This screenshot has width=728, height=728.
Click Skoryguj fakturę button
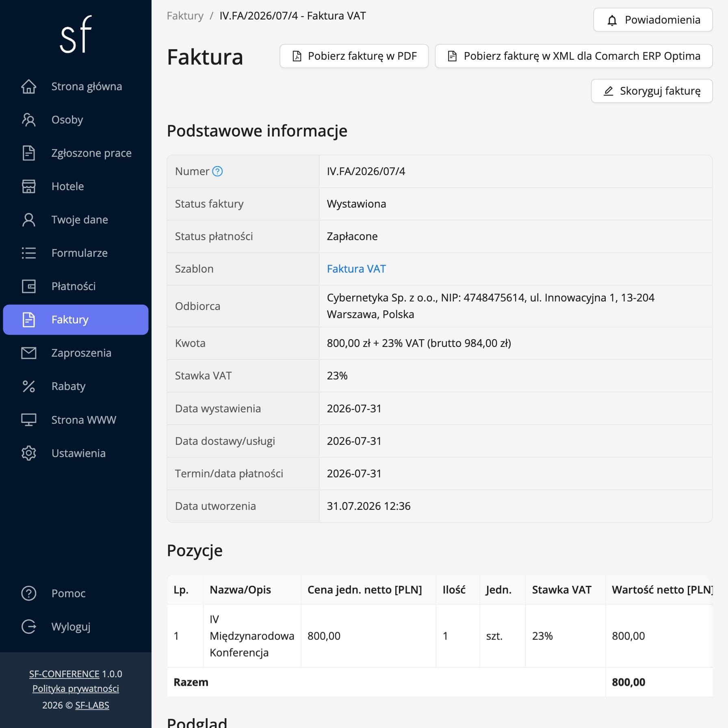coord(652,91)
